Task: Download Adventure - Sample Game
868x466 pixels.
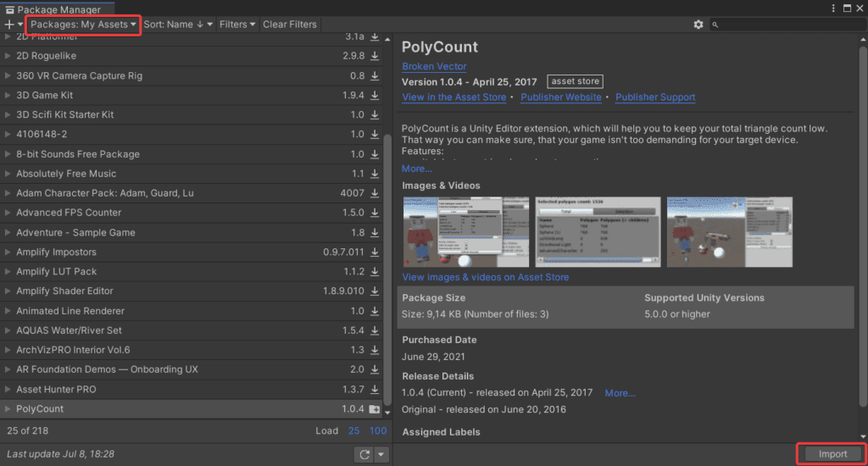Action: point(375,232)
